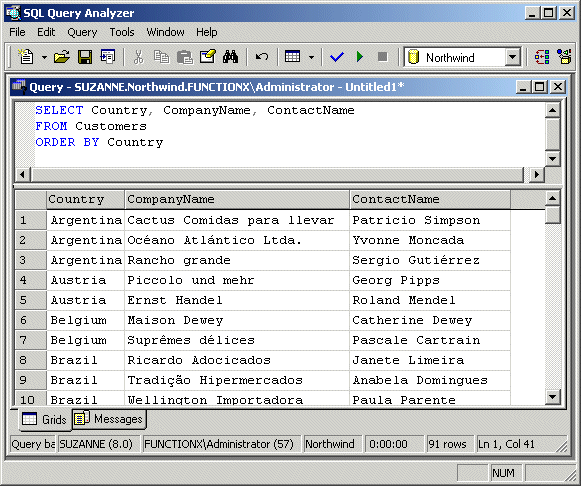This screenshot has height=486, width=581.
Task: Execute query with the green play icon
Action: click(359, 57)
